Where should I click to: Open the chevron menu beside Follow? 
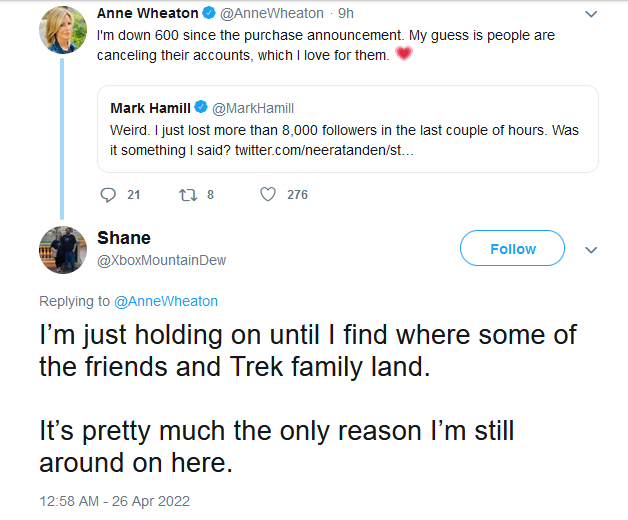pyautogui.click(x=590, y=249)
